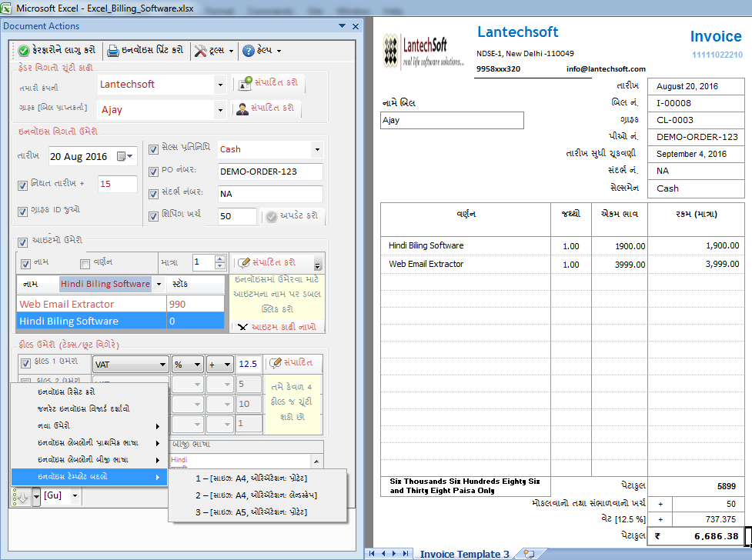Viewport: 752px width, 560px height.
Task: Switch to Invoice Template 3 sheet tab
Action: (464, 554)
